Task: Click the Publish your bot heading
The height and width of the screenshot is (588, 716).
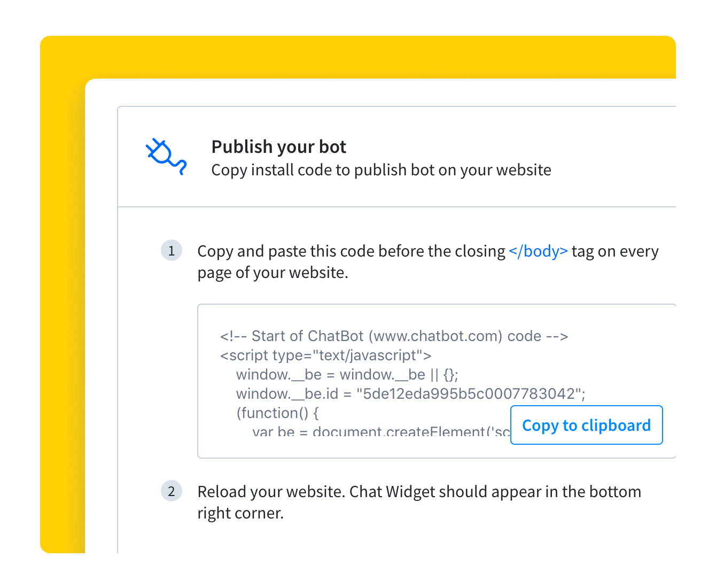Action: (x=278, y=146)
